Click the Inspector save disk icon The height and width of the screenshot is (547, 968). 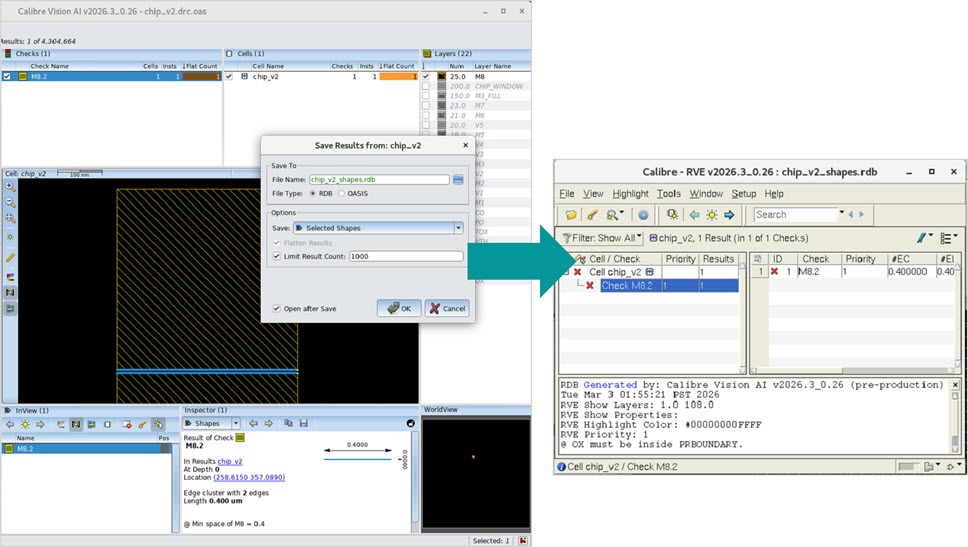pyautogui.click(x=304, y=424)
